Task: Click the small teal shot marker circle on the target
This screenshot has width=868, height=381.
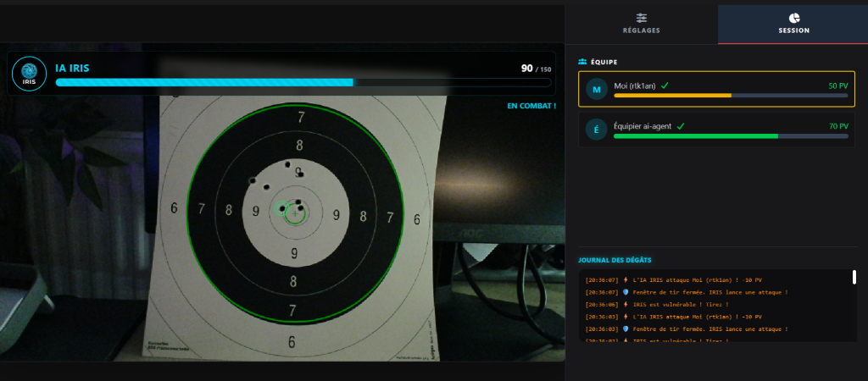Action: [281, 208]
